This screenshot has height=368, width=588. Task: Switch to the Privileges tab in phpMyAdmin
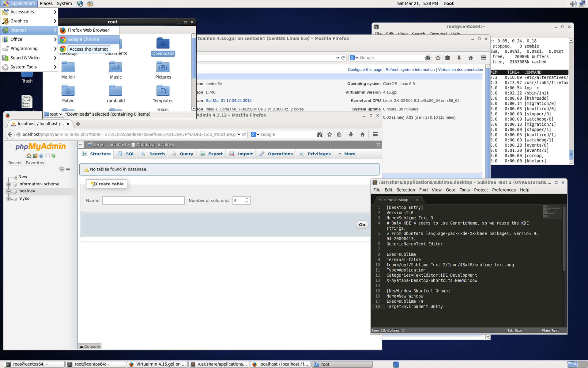point(315,154)
